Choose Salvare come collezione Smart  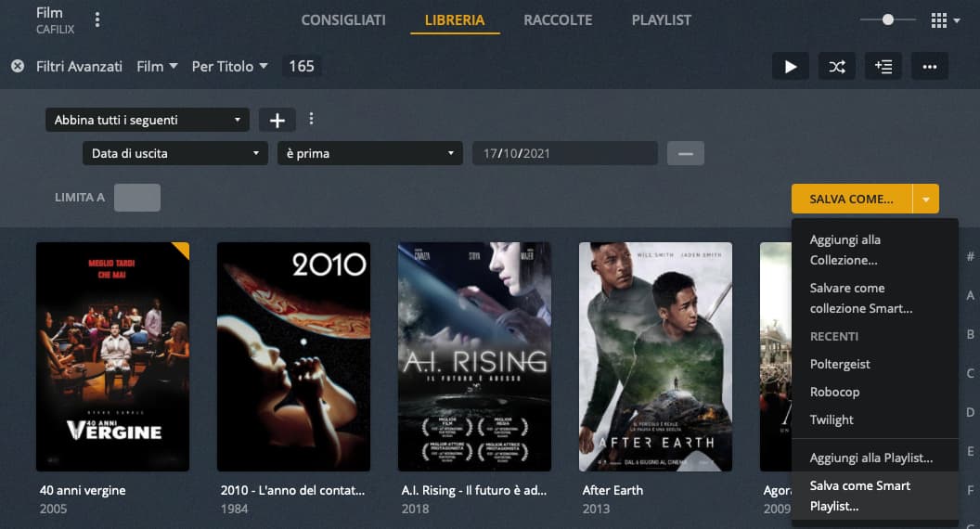point(874,298)
